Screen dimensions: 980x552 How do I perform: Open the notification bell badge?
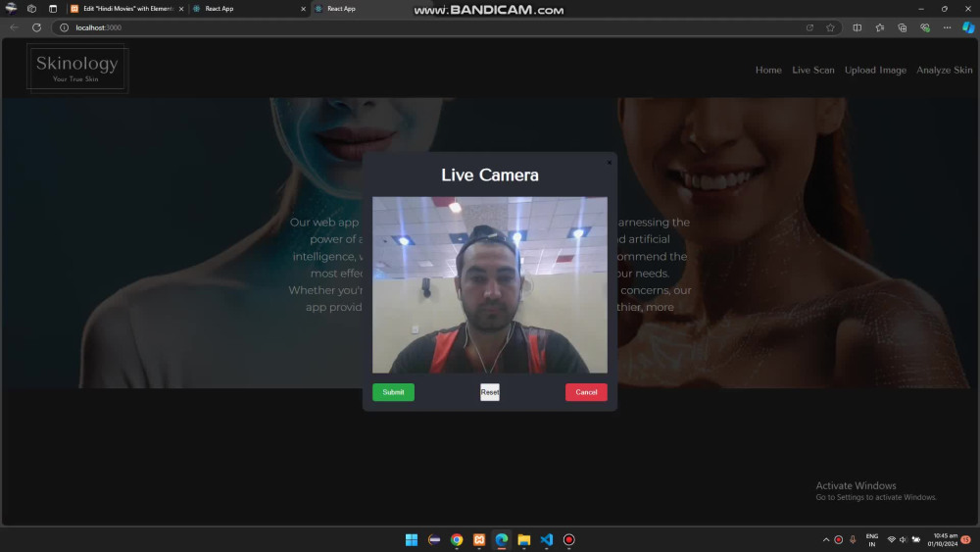pos(966,539)
